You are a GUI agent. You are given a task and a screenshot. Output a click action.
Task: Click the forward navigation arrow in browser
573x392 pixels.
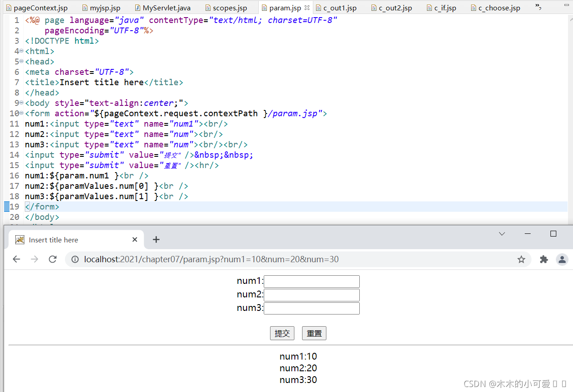pos(34,259)
